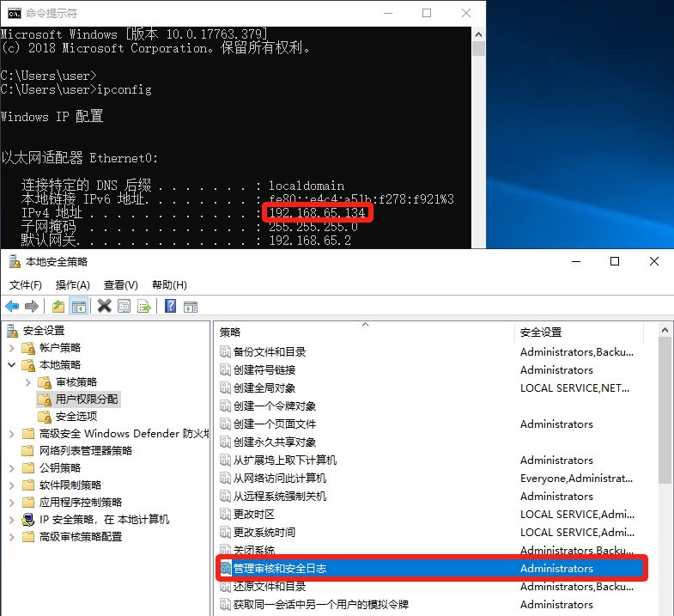Select the 创建一个页面文件 policy row
The height and width of the screenshot is (616, 674).
[431, 424]
